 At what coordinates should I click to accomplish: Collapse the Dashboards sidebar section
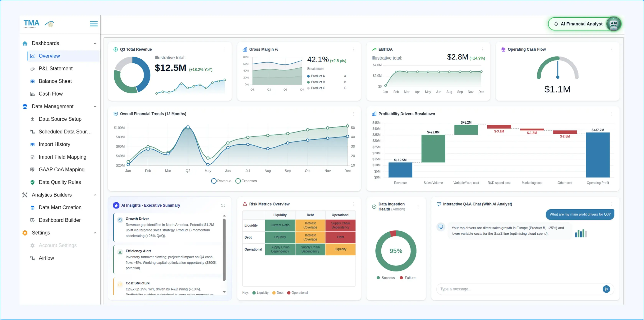pos(95,43)
